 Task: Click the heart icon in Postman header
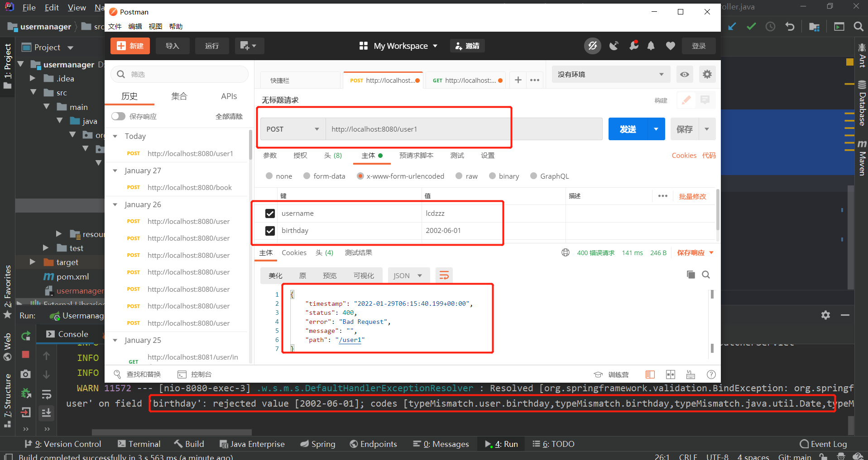pyautogui.click(x=671, y=46)
